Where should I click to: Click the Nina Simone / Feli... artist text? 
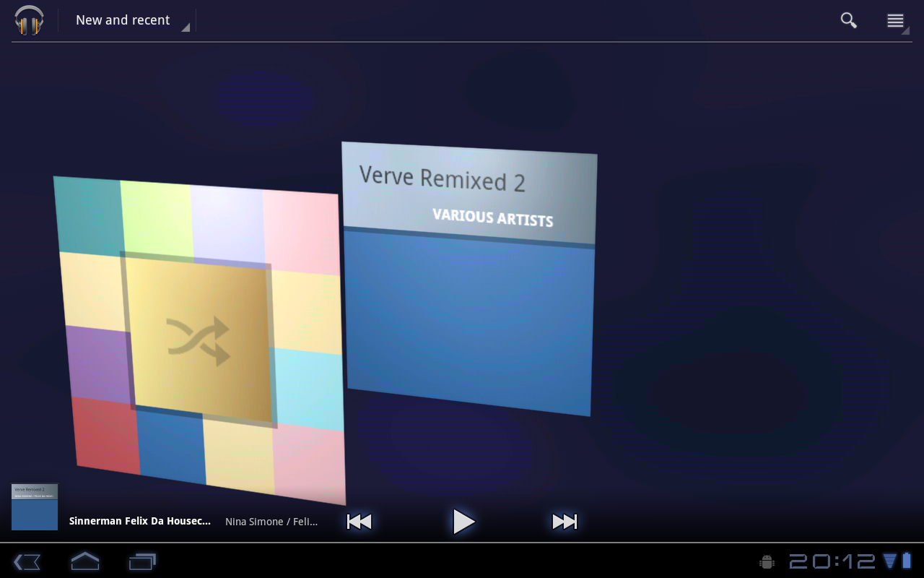(x=271, y=522)
